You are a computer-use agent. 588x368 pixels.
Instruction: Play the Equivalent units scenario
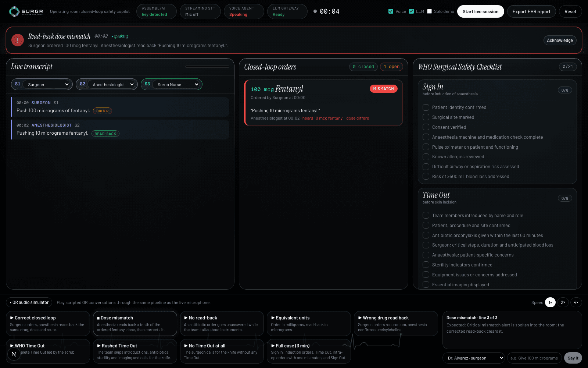[x=309, y=323]
